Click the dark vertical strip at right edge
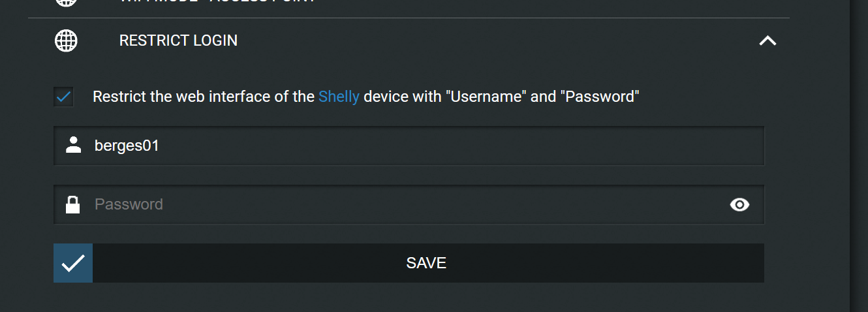This screenshot has width=868, height=312. pos(859,156)
